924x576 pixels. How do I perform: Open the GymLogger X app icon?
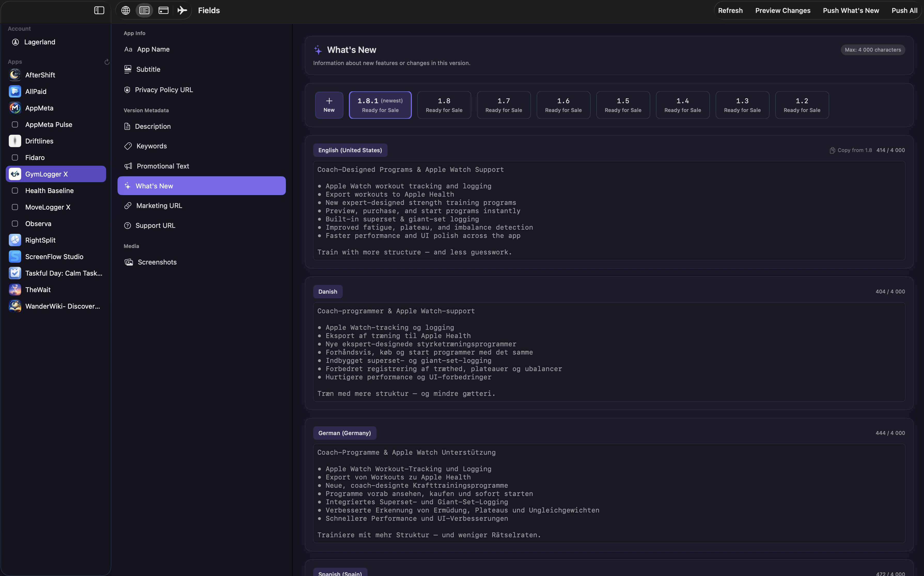click(x=15, y=174)
